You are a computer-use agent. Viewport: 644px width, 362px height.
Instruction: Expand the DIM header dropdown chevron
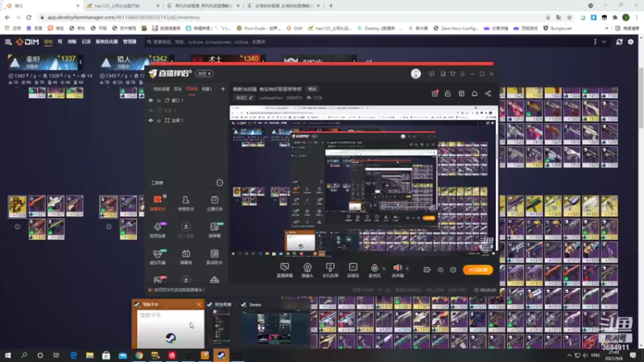605,42
